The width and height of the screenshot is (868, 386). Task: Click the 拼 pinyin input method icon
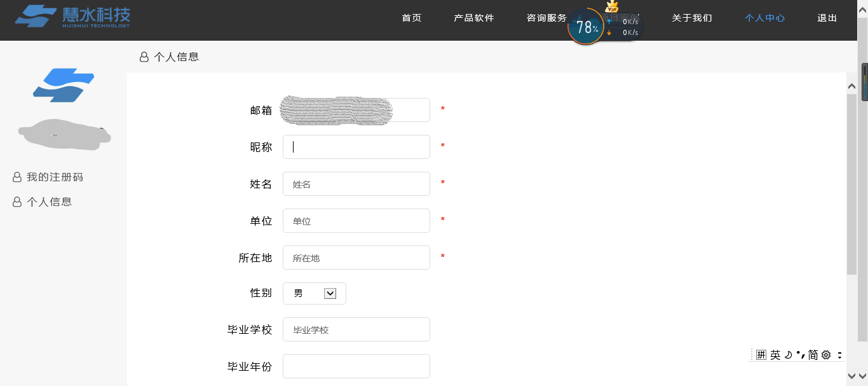760,354
